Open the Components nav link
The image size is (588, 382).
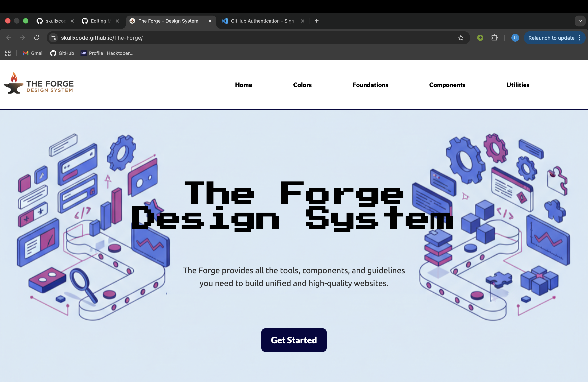447,85
